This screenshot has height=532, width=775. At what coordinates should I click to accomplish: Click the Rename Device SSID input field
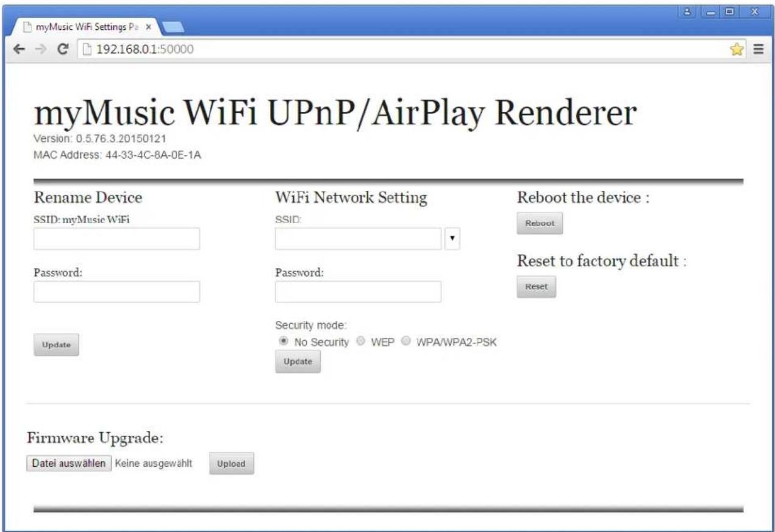pos(116,239)
